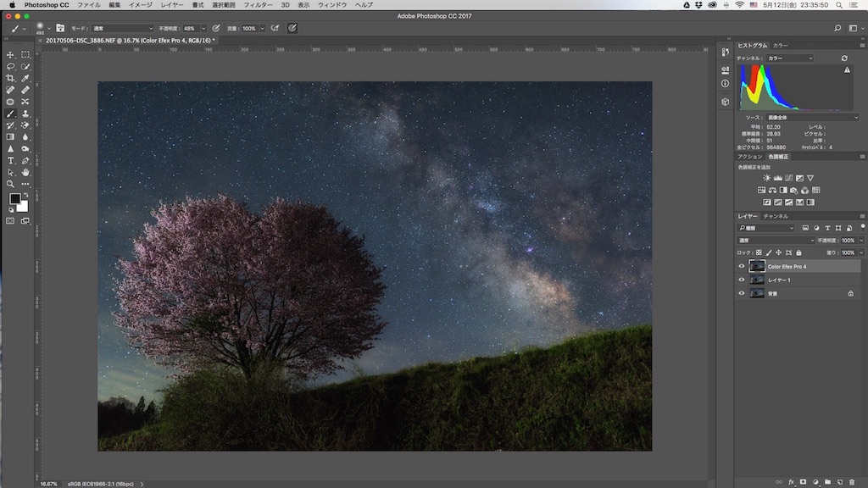The height and width of the screenshot is (488, 868).
Task: Toggle lock image pixels brush icon
Action: point(769,252)
